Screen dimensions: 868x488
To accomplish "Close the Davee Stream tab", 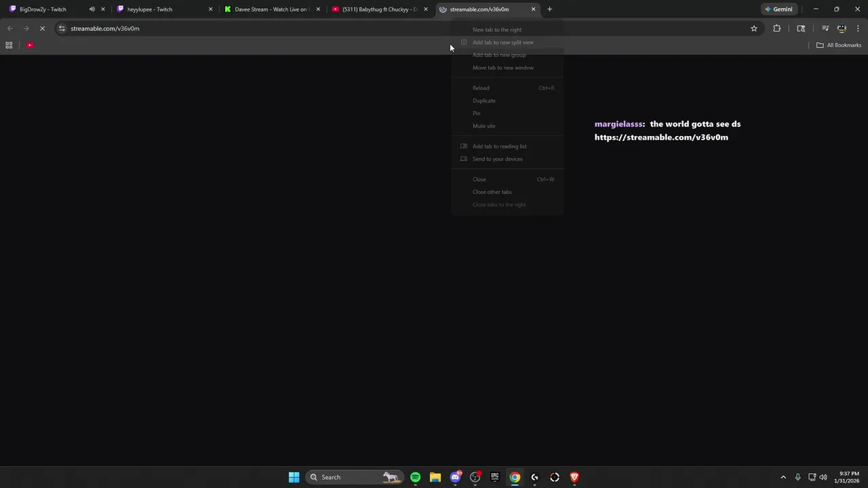I will 318,9.
